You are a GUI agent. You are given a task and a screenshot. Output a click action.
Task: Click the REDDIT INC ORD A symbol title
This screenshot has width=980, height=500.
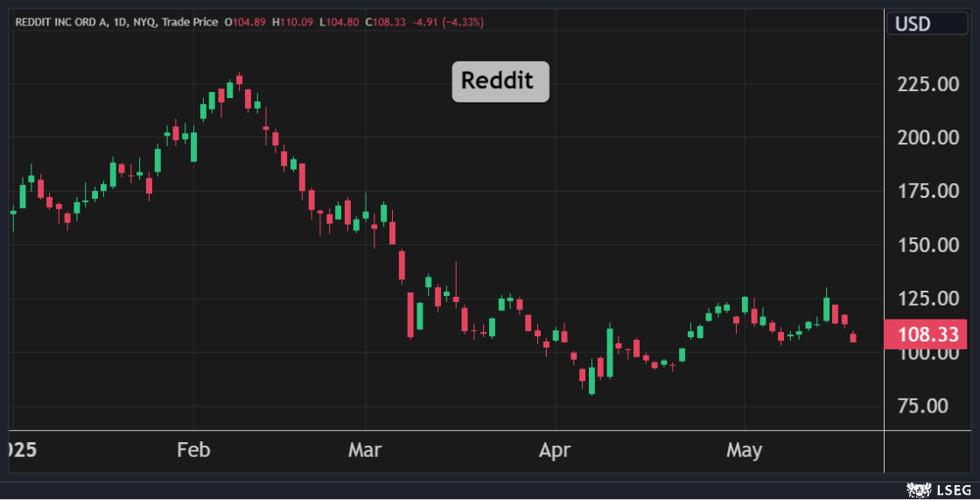coord(61,21)
